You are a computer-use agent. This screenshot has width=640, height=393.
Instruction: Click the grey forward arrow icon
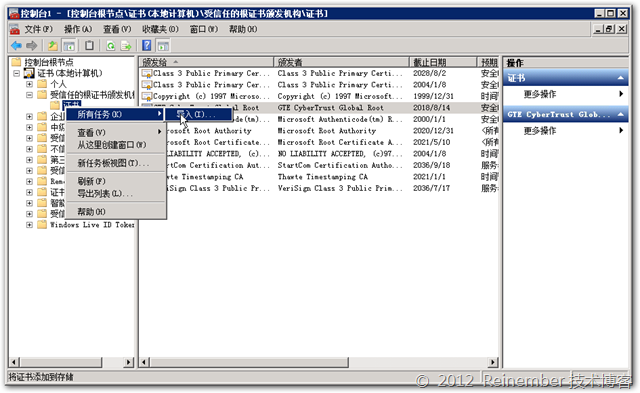tap(31, 46)
